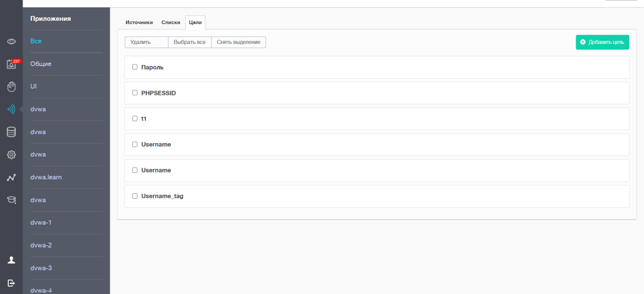Tick the checkbox for t1
Image resolution: width=644 pixels, height=294 pixels.
click(x=135, y=118)
